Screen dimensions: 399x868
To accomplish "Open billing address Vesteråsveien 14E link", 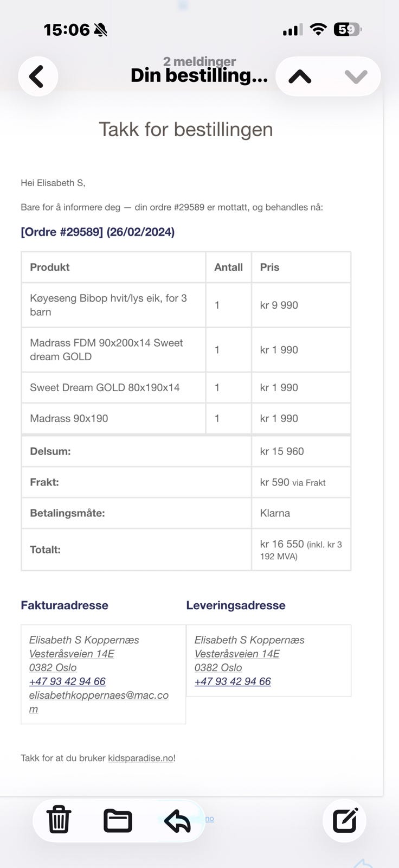I will (x=72, y=654).
